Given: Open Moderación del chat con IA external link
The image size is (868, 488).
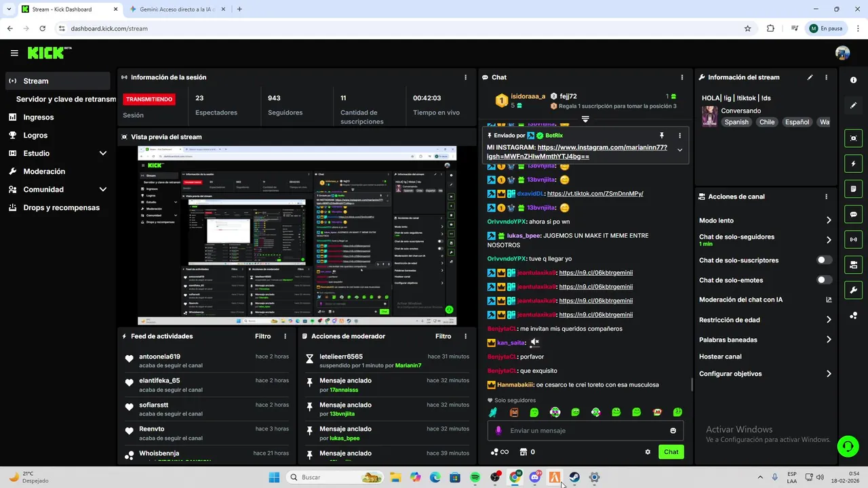Looking at the screenshot, I should click(x=829, y=300).
